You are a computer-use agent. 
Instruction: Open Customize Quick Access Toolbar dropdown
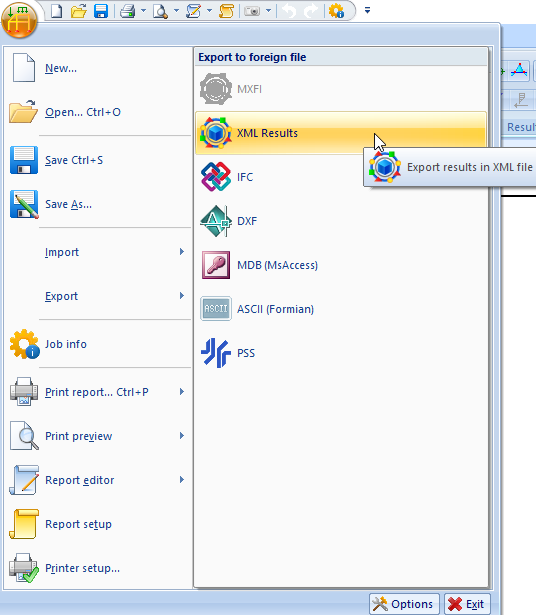click(367, 11)
